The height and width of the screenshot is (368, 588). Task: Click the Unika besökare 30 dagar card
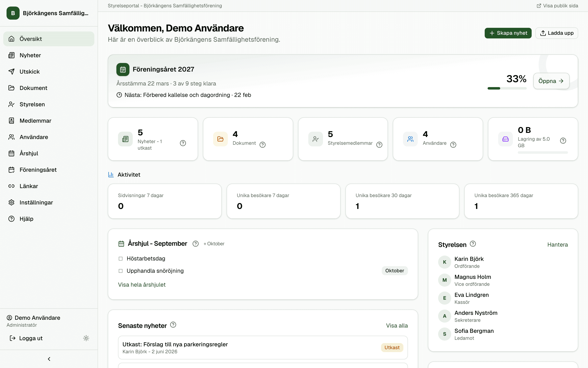pyautogui.click(x=402, y=201)
